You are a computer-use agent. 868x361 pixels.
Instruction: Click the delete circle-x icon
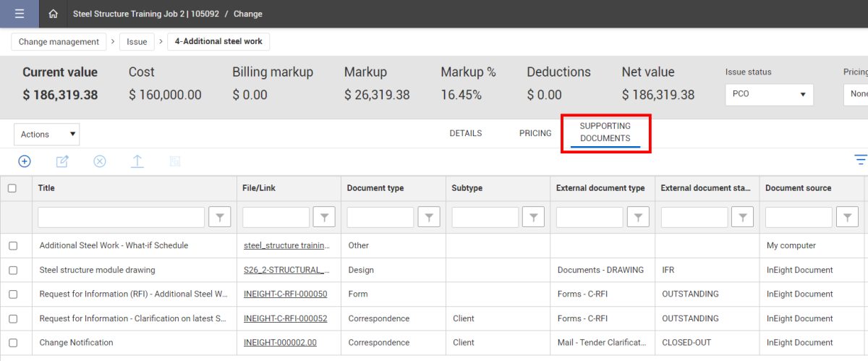(x=100, y=161)
